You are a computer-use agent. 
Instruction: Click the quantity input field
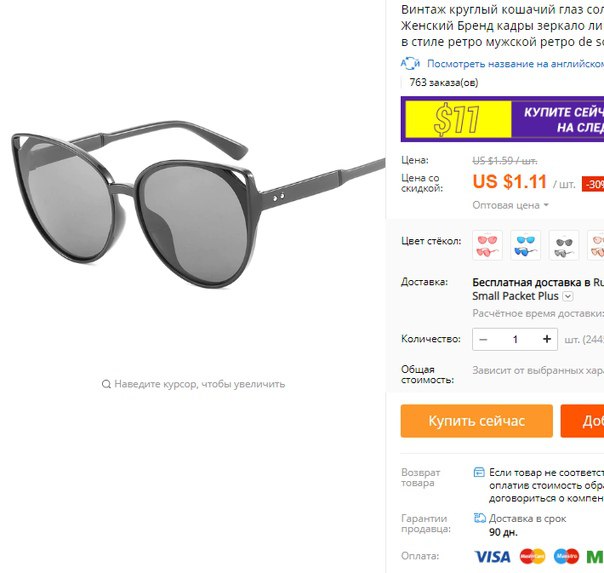[x=515, y=339]
